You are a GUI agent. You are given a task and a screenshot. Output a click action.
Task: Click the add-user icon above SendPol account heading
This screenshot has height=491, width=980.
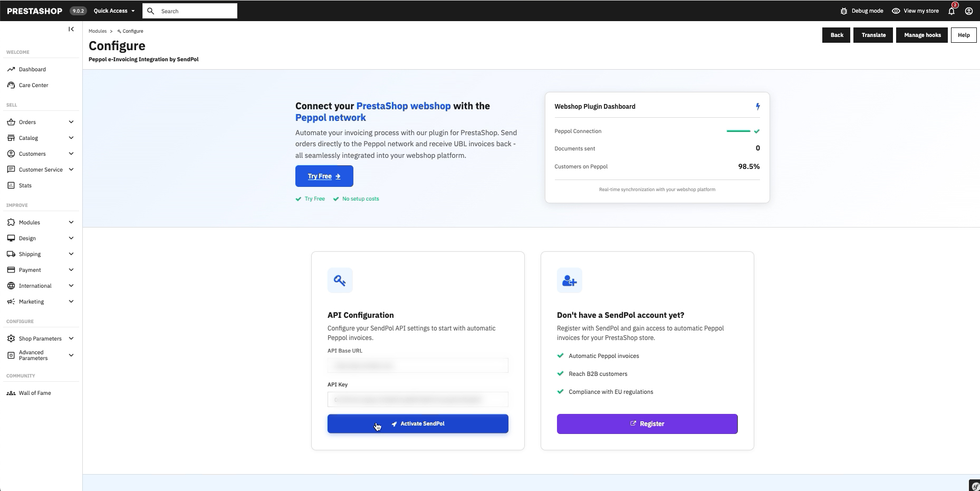[x=570, y=280]
